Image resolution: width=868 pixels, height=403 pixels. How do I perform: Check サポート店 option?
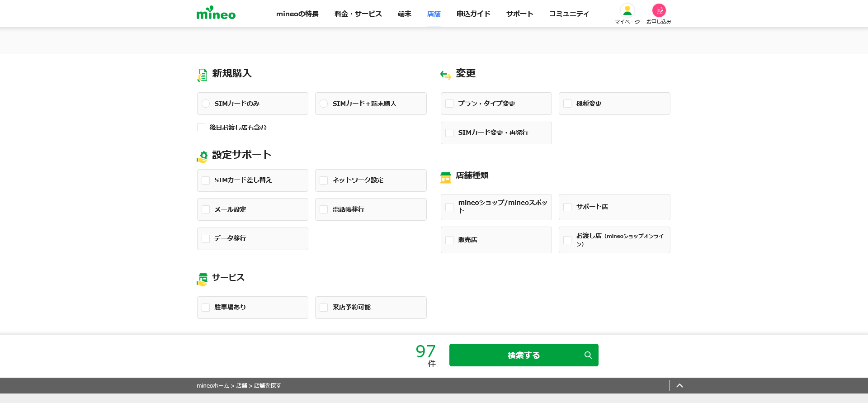click(614, 207)
